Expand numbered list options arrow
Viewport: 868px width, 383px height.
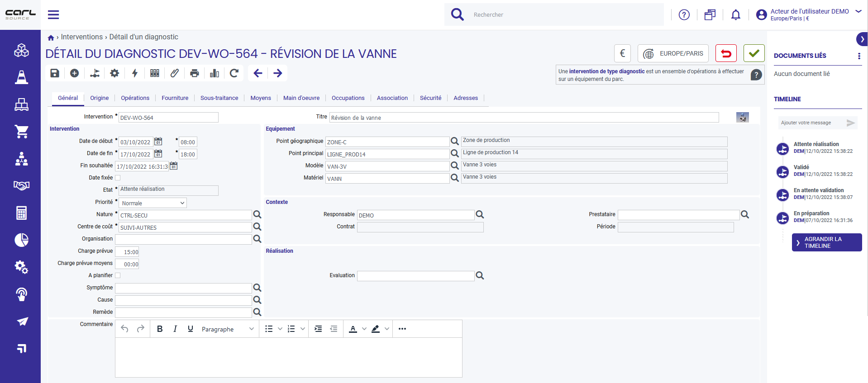(303, 329)
